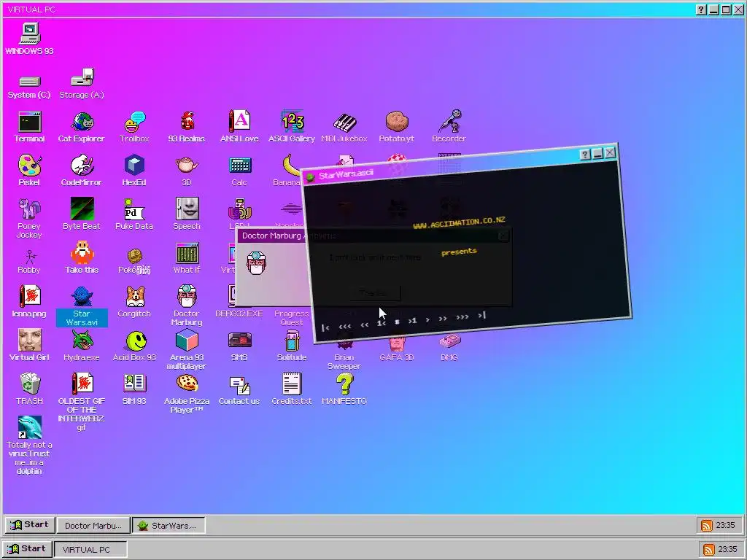This screenshot has height=560, width=747.
Task: Step forward one frame in StarWars player
Action: [413, 321]
